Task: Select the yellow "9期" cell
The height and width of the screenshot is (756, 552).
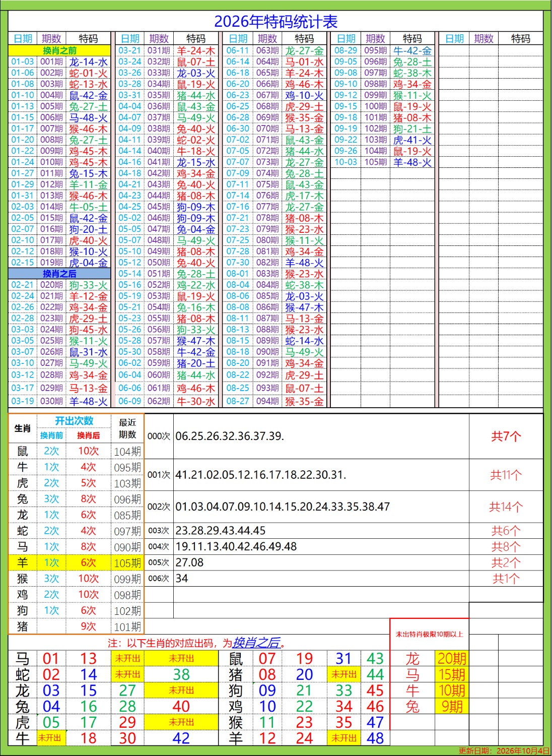Action: [x=452, y=707]
